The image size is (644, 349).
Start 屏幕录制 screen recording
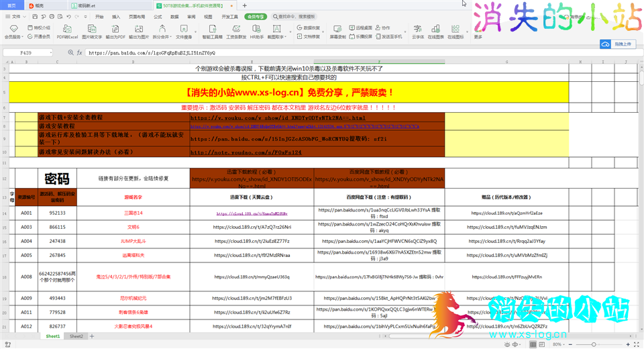pyautogui.click(x=337, y=32)
